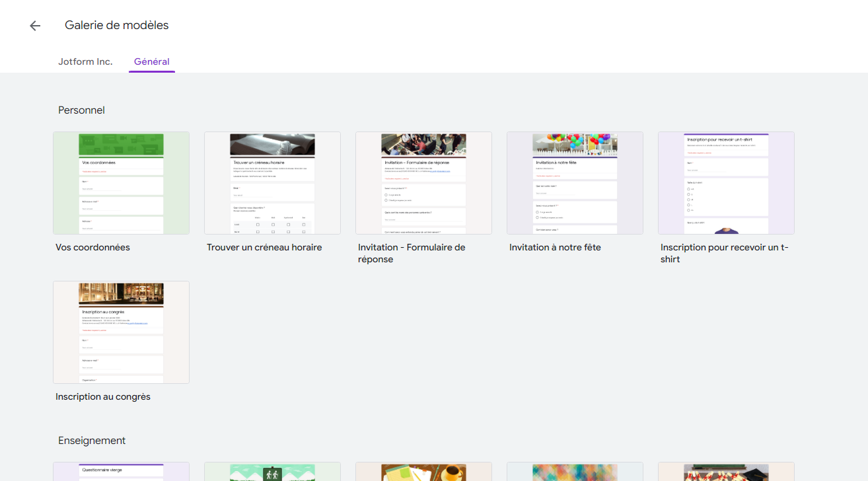Click the "Inscription pour recevoir un t-shirt" caption
The width and height of the screenshot is (868, 481).
[725, 254]
